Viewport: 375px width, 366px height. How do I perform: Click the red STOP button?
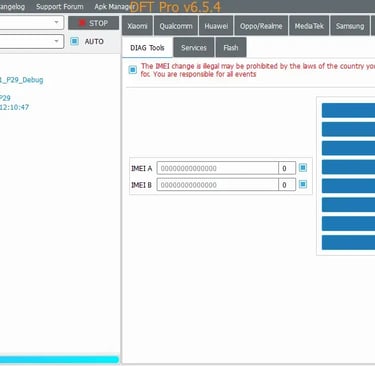(x=93, y=23)
